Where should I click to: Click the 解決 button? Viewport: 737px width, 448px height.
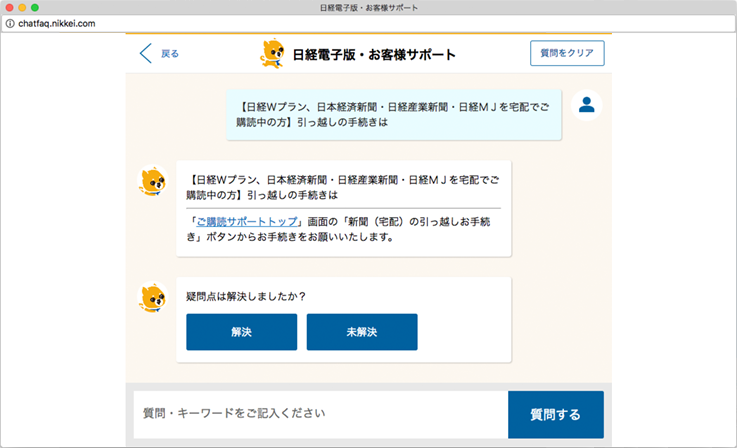tap(242, 332)
